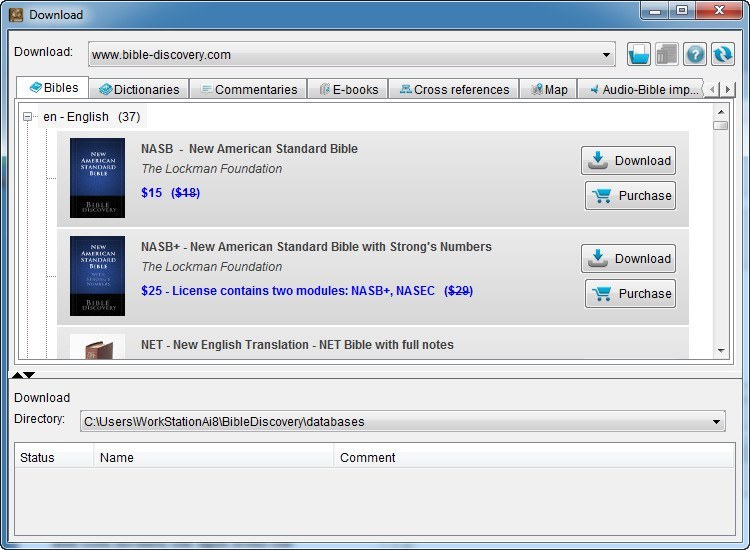The height and width of the screenshot is (550, 750).
Task: Collapse the en - English tree node
Action: click(27, 116)
